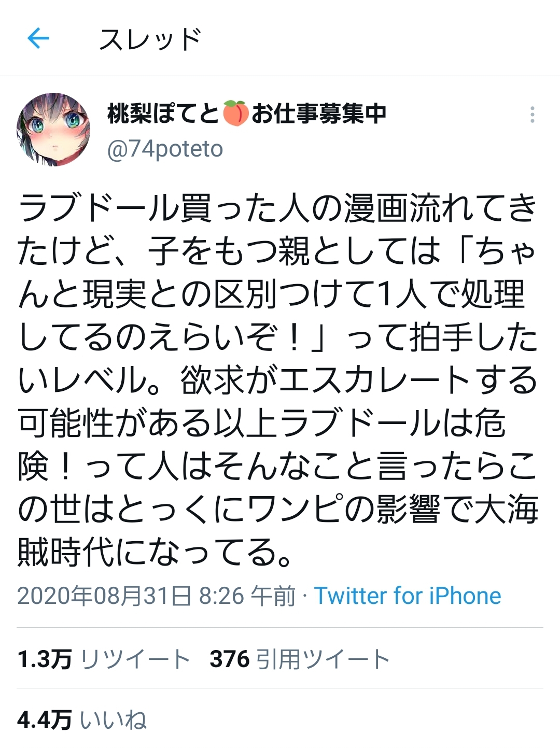View the 4.4万 likes count

coord(44,720)
